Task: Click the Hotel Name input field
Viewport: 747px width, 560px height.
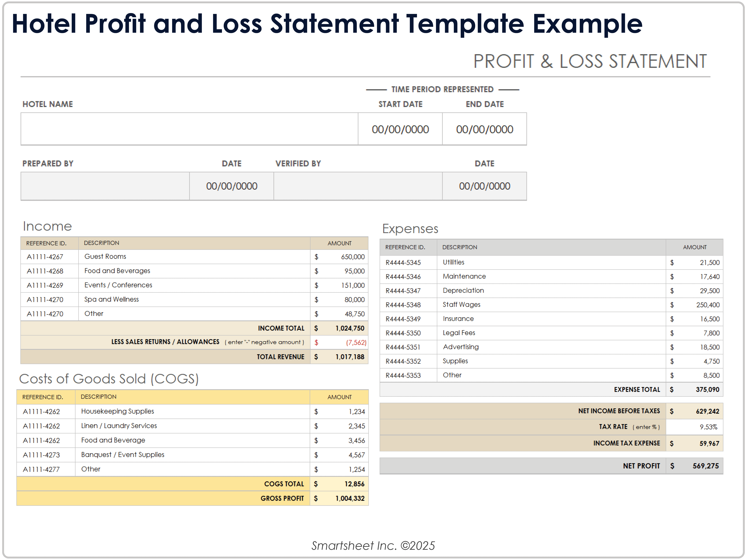Action: (x=189, y=129)
